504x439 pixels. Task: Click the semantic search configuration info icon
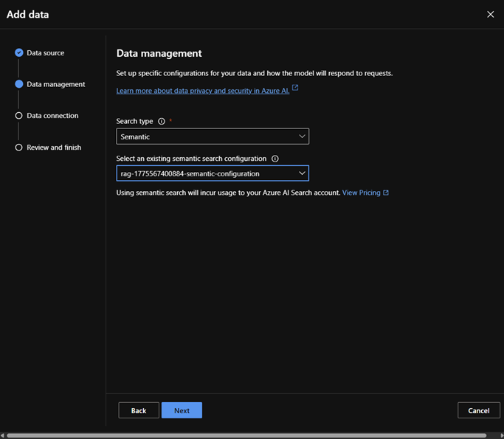tap(275, 159)
